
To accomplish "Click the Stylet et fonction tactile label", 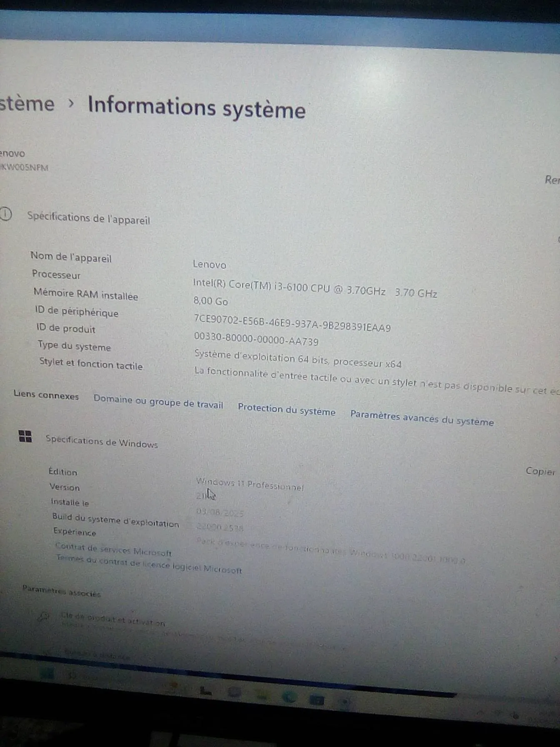I will 91,363.
